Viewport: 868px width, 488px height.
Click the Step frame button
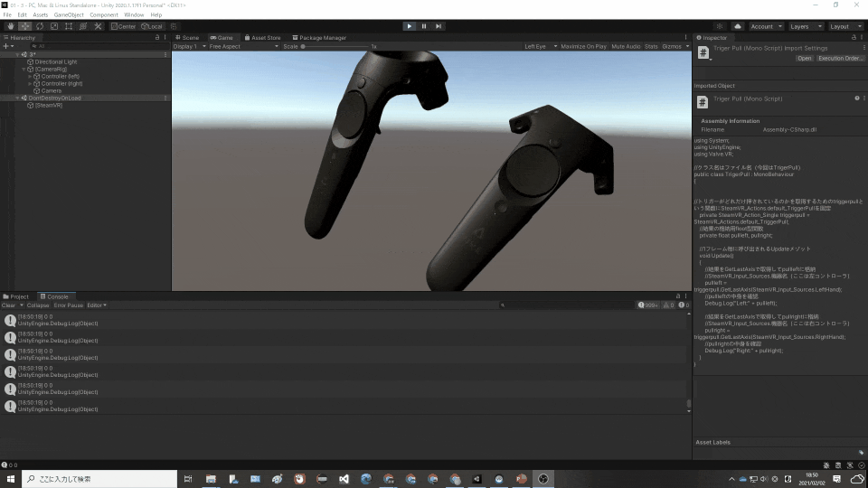point(439,26)
